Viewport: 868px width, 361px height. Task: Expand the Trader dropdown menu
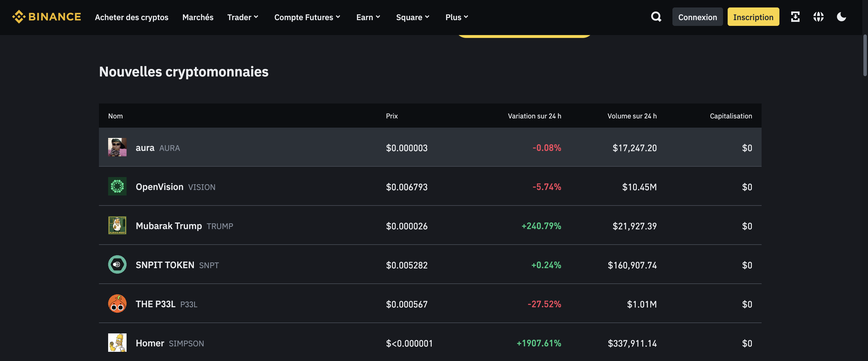(243, 17)
